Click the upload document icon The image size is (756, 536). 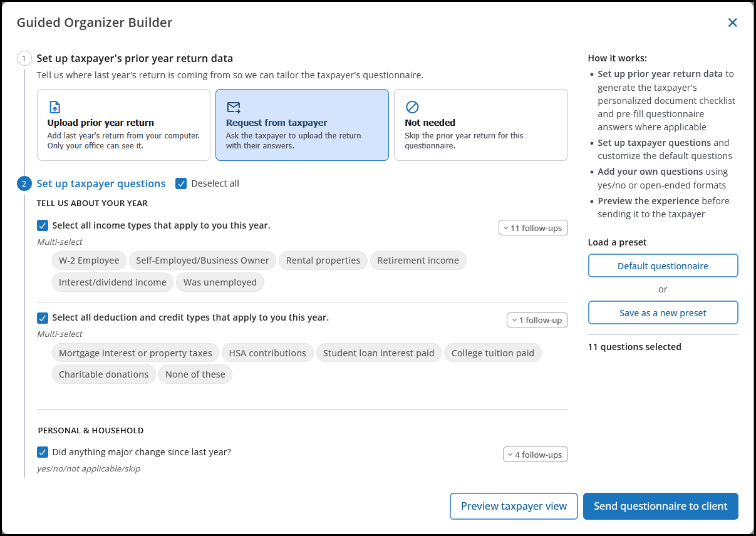54,107
